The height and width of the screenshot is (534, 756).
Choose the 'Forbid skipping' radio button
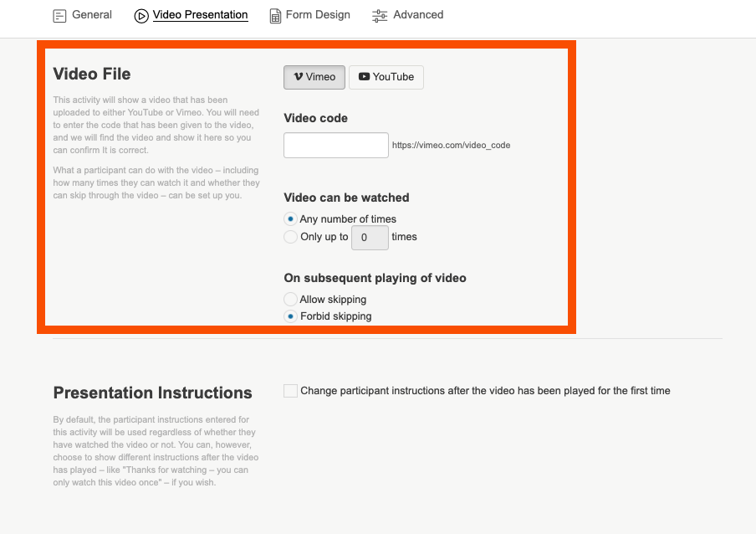coord(291,316)
